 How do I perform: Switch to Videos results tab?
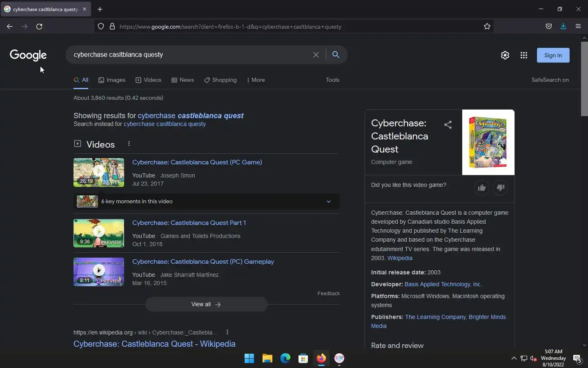click(148, 80)
